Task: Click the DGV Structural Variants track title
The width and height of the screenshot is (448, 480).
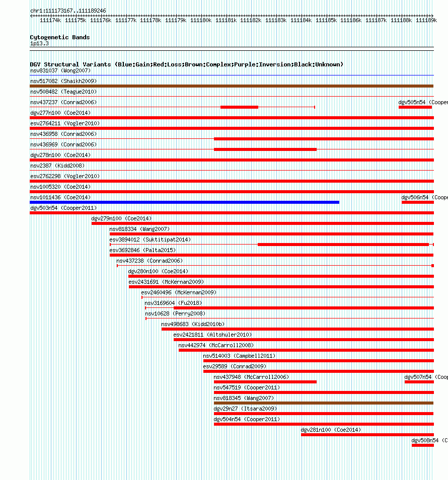Action: click(x=186, y=64)
